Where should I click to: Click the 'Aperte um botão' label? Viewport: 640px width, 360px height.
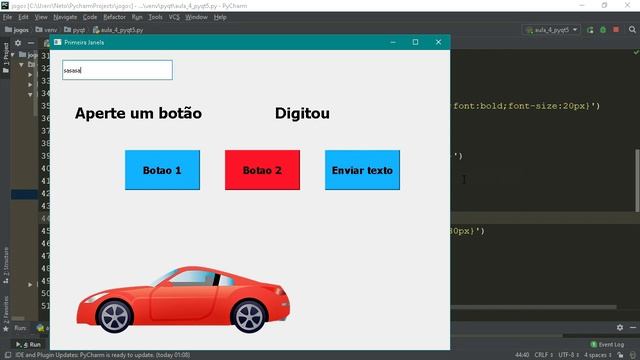tap(138, 113)
